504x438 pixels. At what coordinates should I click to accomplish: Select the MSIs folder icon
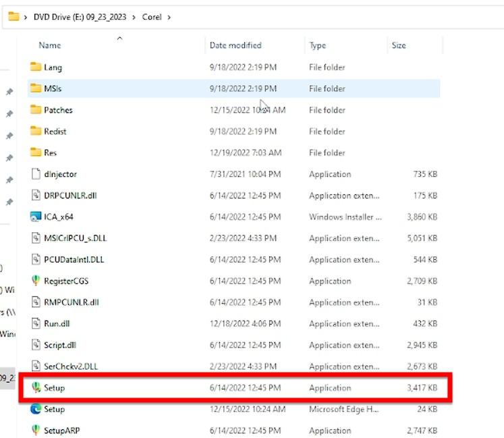[x=36, y=88]
